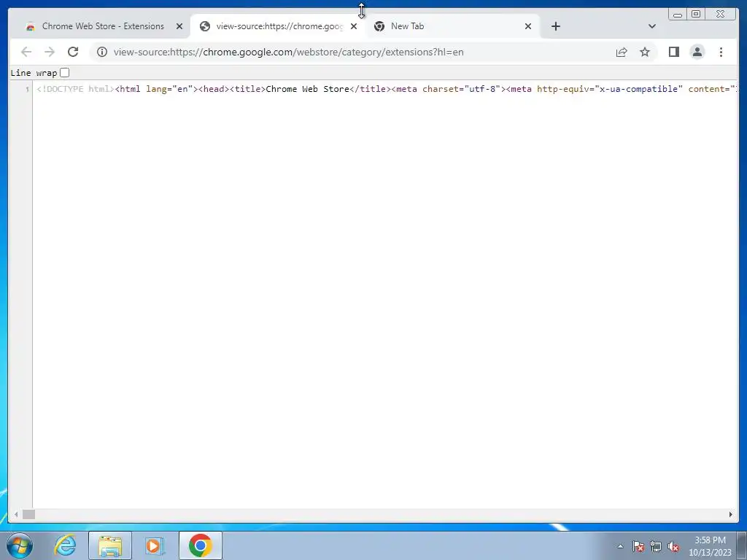Focus the address bar URL
The image size is (747, 560).
[x=288, y=52]
